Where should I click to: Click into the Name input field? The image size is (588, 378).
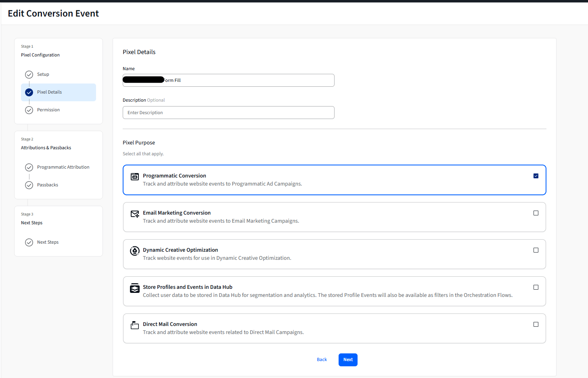pyautogui.click(x=228, y=80)
